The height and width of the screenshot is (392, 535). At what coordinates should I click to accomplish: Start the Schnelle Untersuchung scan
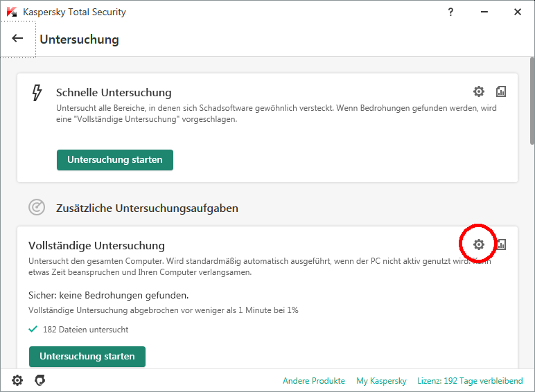coord(114,160)
